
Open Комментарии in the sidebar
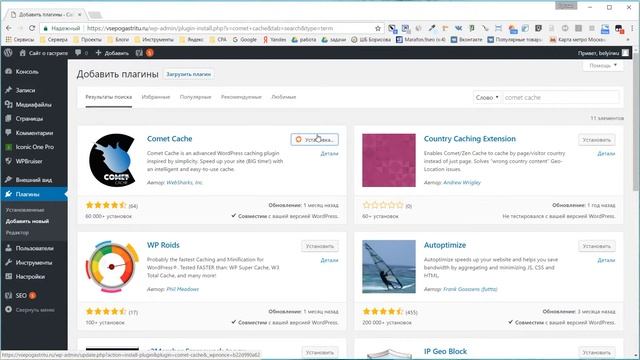[33, 133]
